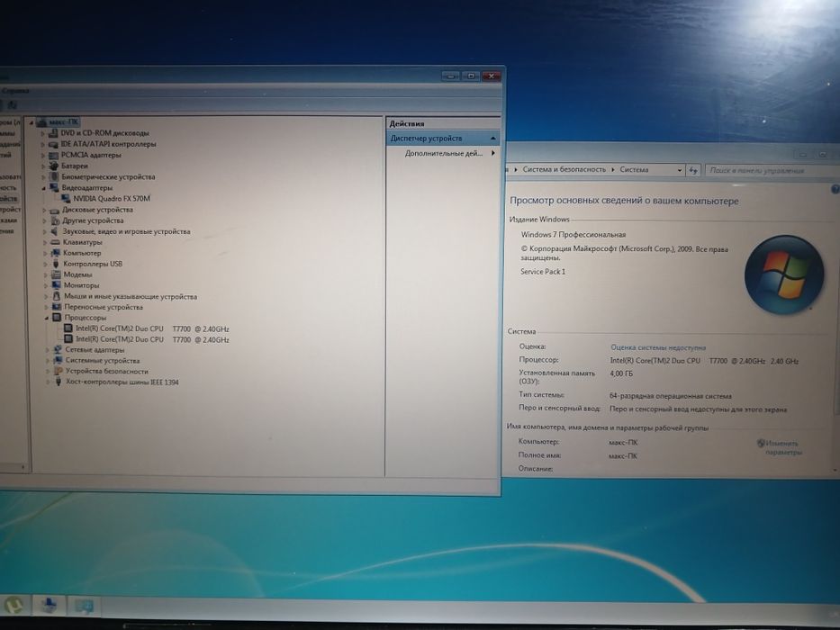Screen dimensions: 840x630
Task: Collapse the Видеоадаптеры node
Action: [43, 188]
